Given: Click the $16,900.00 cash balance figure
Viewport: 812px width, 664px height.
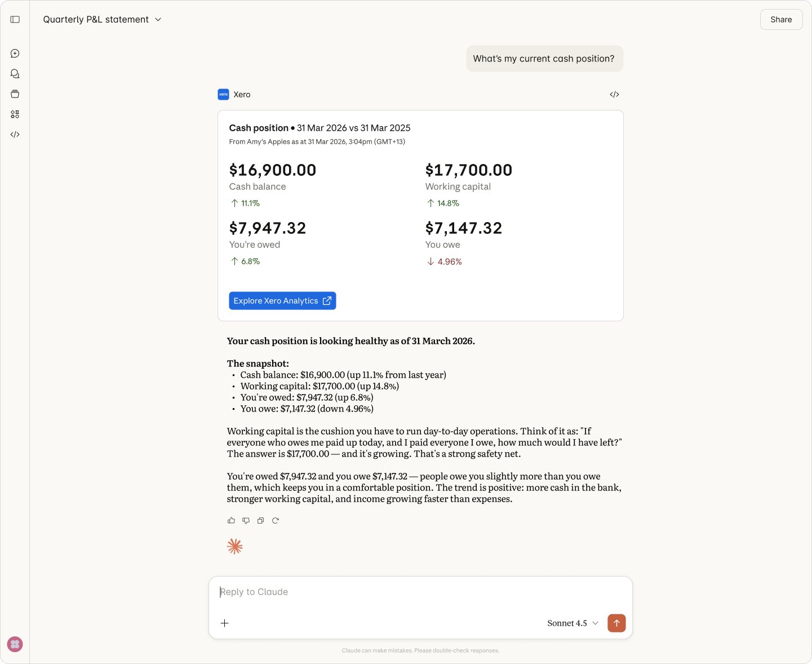Looking at the screenshot, I should [273, 170].
